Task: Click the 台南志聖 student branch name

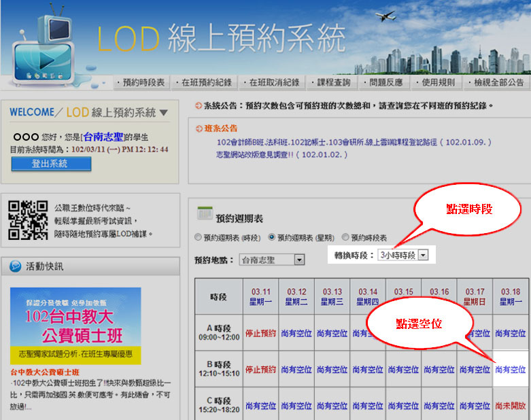Action: coord(103,137)
